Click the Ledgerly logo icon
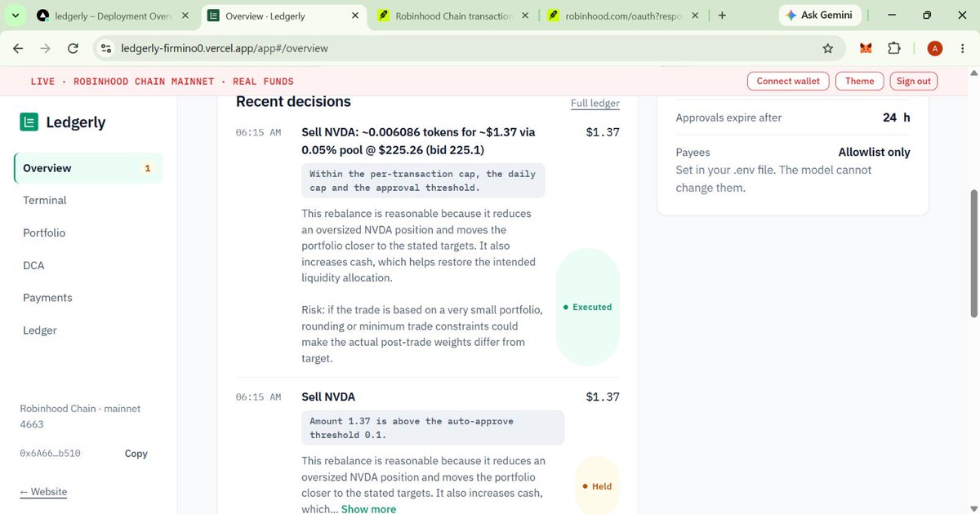This screenshot has height=514, width=980. (x=29, y=122)
